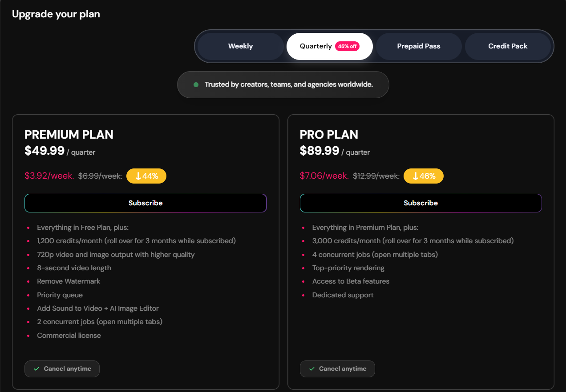This screenshot has height=392, width=566.
Task: Click the Dedicated support feature line
Action: point(343,295)
